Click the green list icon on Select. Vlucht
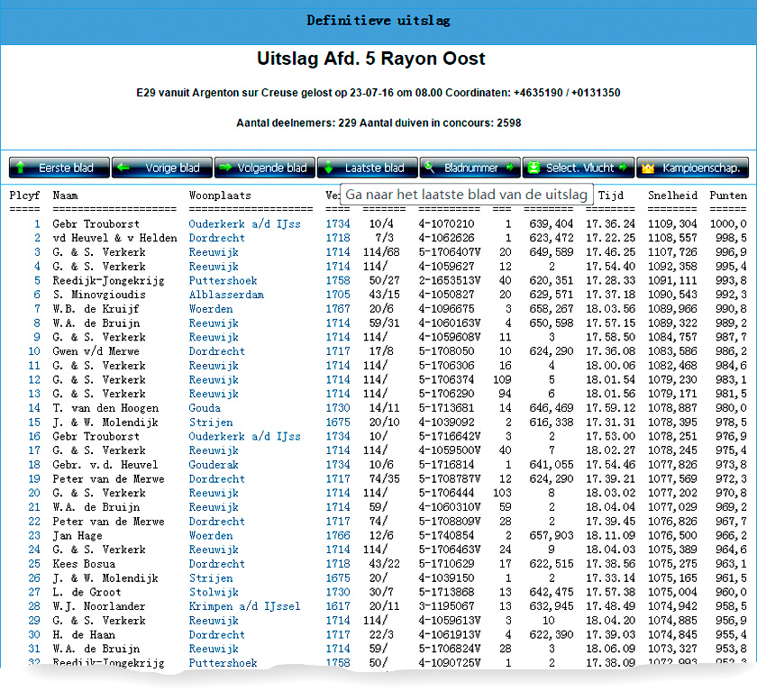 click(x=534, y=168)
